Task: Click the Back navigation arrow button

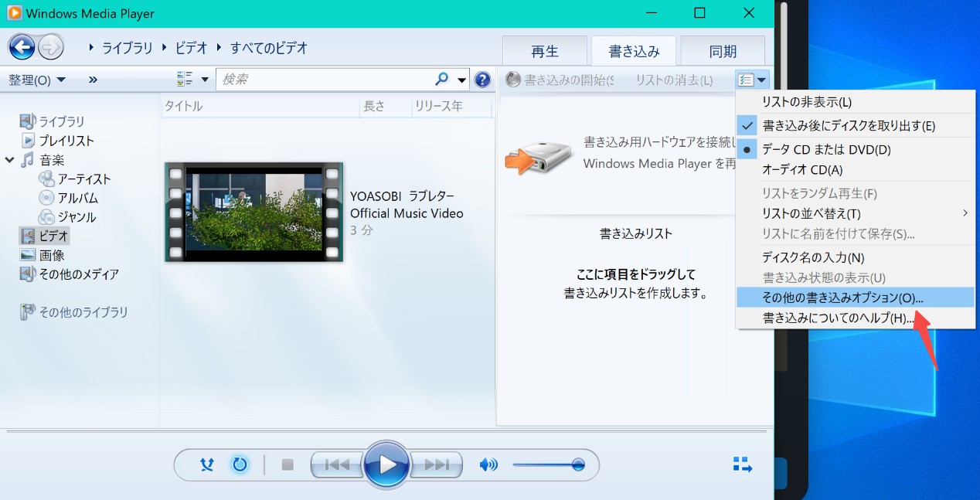Action: click(22, 47)
